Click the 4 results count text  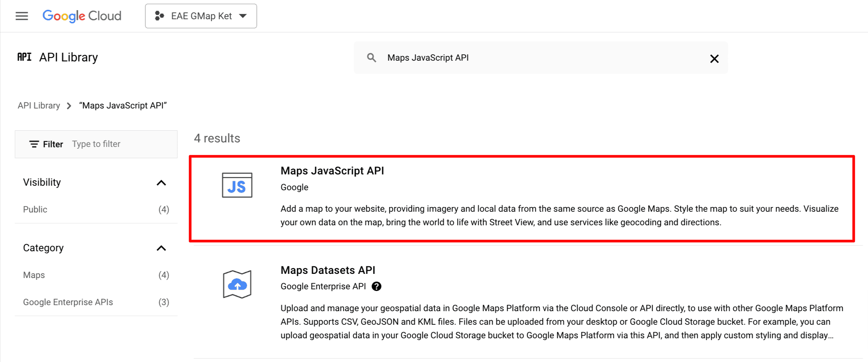[x=217, y=138]
